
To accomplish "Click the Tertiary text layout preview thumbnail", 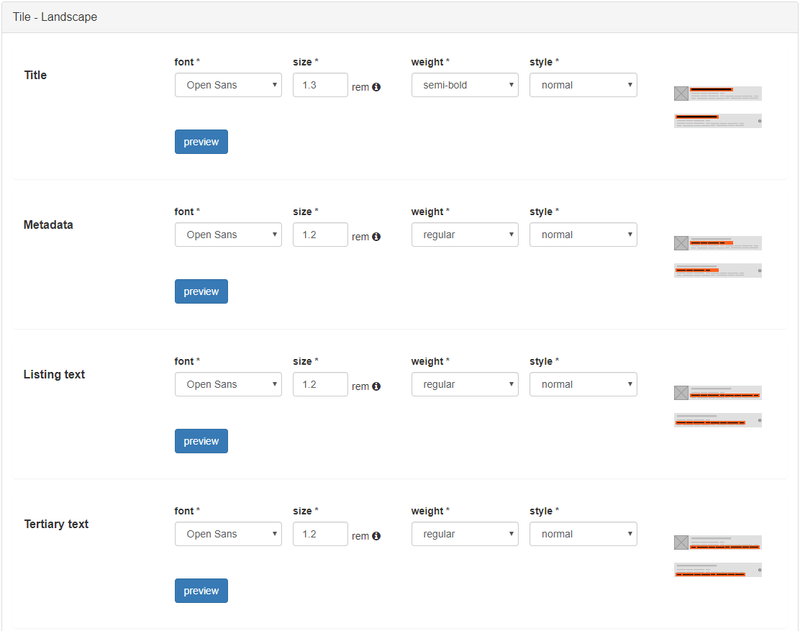I will tap(718, 556).
